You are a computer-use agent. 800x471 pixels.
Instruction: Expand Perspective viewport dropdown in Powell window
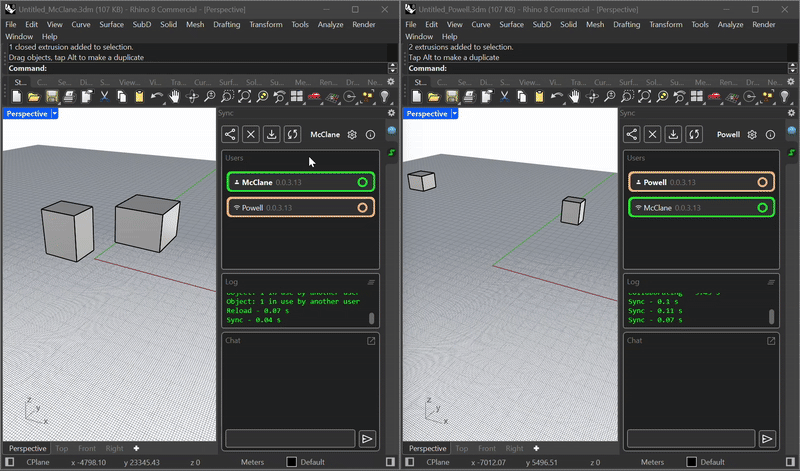(455, 114)
